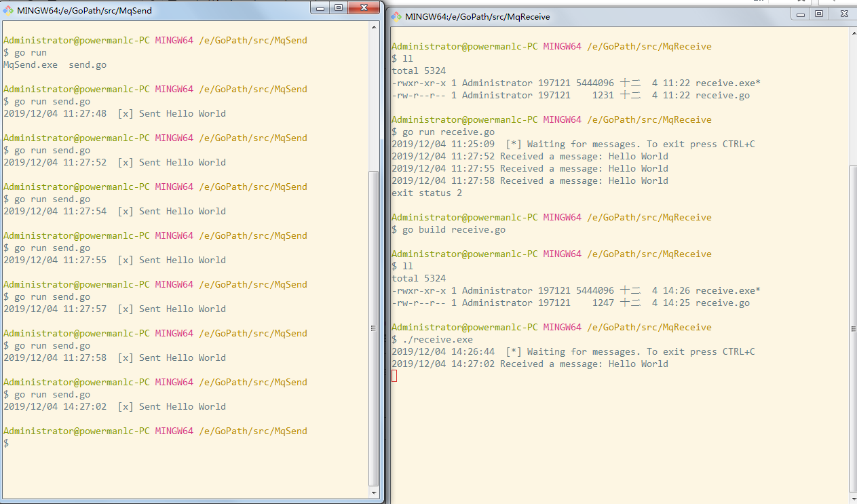Click the last empty '$' prompt in MqSend
857x504 pixels.
tap(6, 443)
